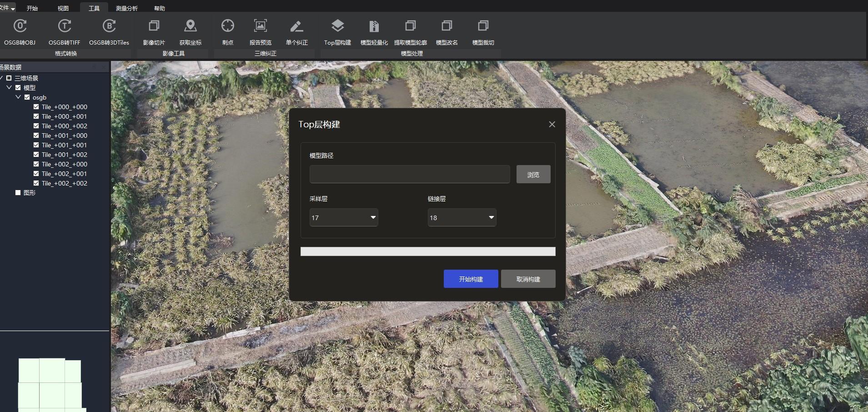Open the 采样层 dropdown showing 17

tap(344, 217)
